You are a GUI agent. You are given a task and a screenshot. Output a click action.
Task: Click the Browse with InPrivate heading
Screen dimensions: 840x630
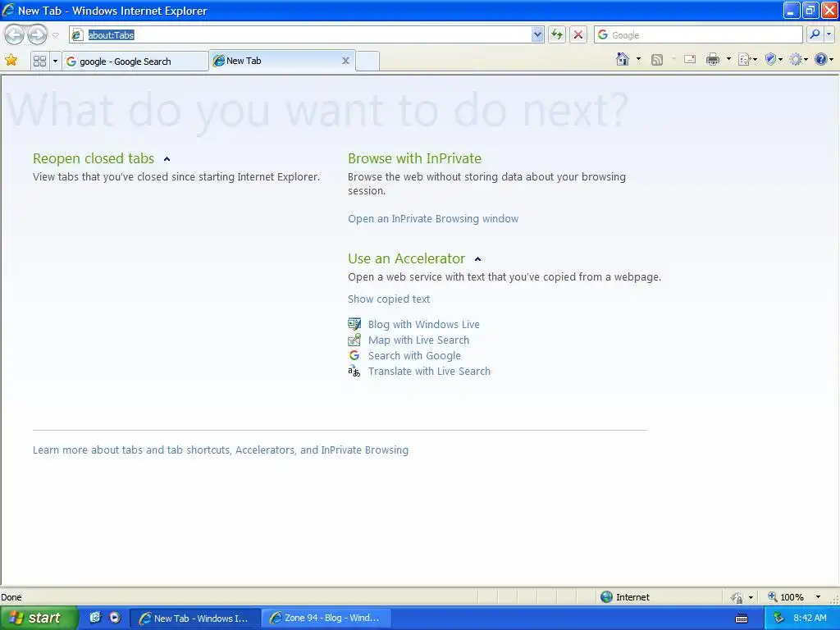click(x=414, y=158)
